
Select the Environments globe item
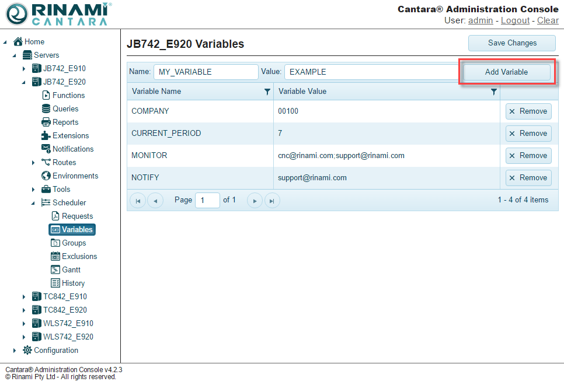(75, 176)
